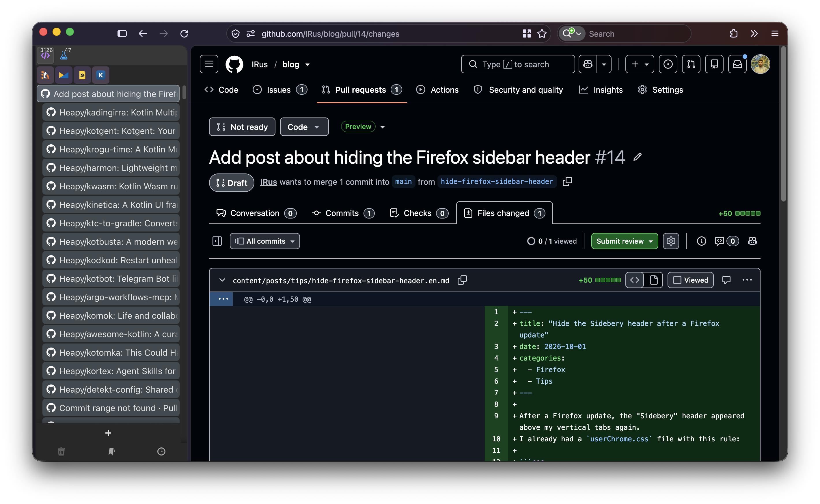Open Copilot icon in the files toolbar
This screenshot has width=820, height=504.
pyautogui.click(x=752, y=241)
